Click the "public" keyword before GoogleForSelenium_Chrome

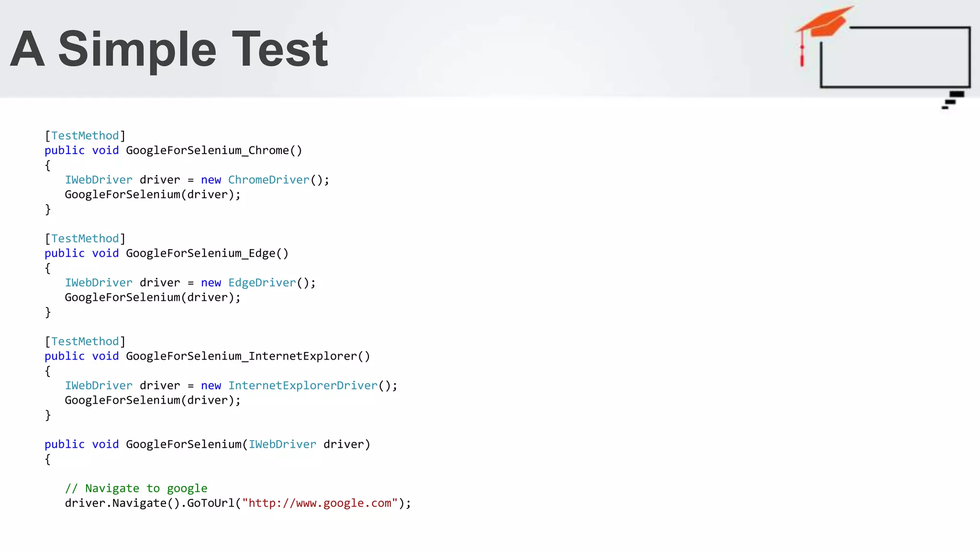[64, 151]
